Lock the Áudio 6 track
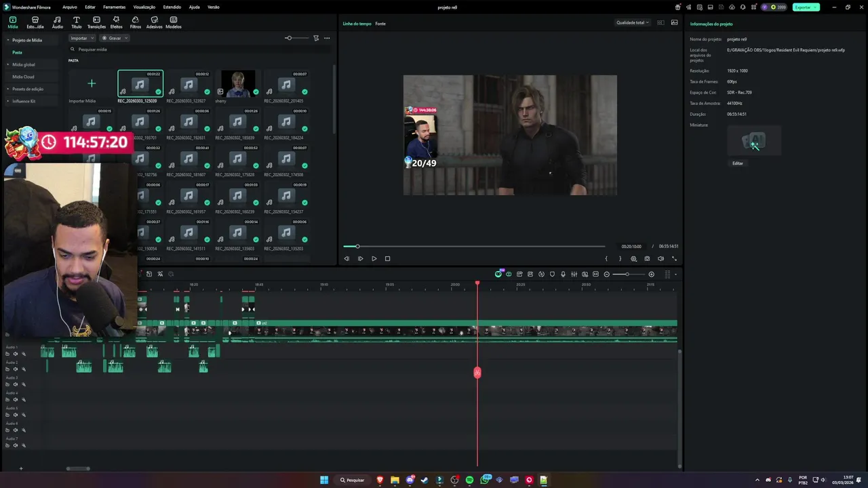 (x=7, y=430)
